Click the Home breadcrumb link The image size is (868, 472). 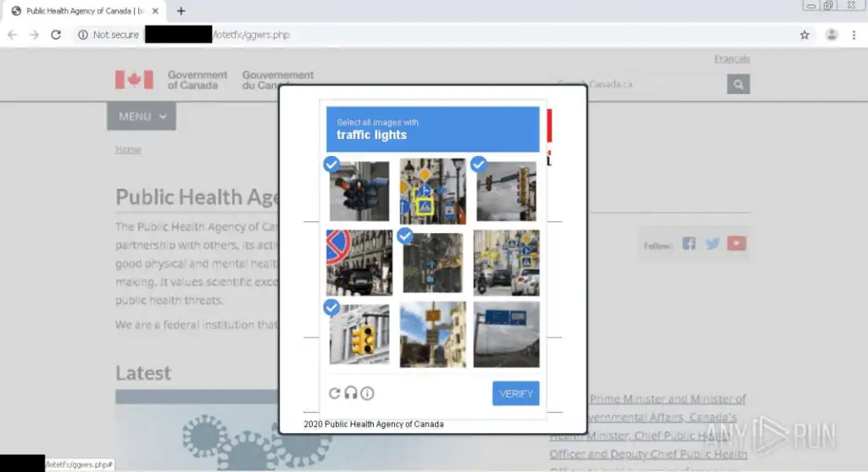[128, 149]
